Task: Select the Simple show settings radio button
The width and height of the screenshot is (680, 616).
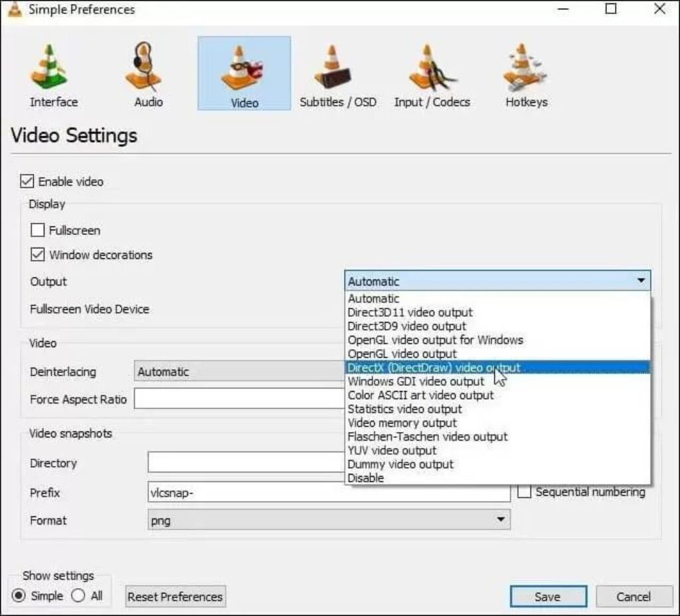Action: click(19, 595)
